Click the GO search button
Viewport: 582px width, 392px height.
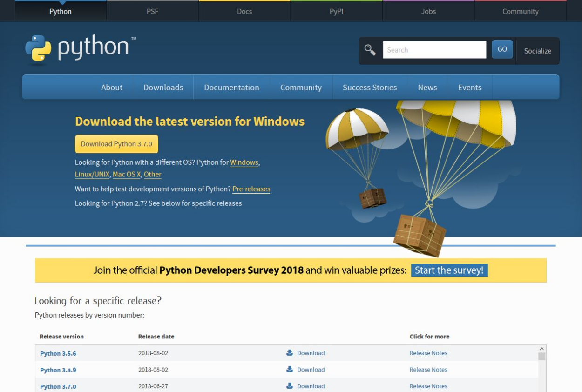502,49
